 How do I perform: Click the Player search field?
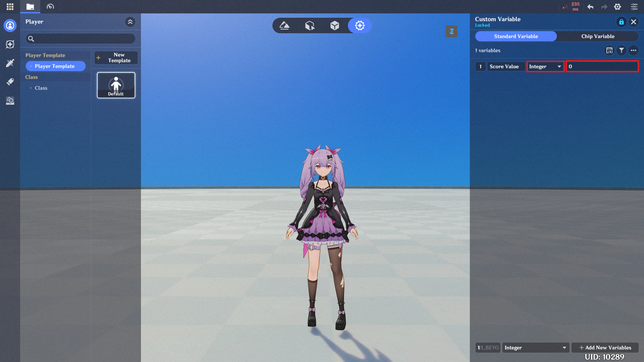pos(81,39)
